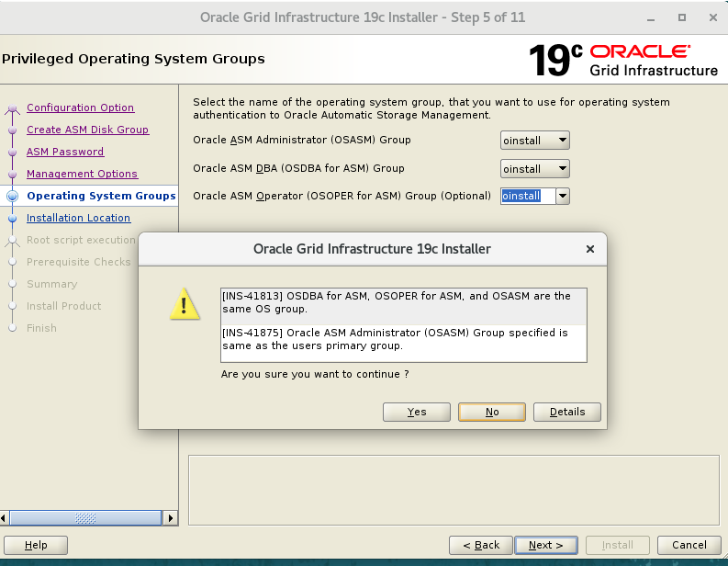
Task: Expand the OSOPER for ASM dropdown arrow
Action: (x=563, y=196)
